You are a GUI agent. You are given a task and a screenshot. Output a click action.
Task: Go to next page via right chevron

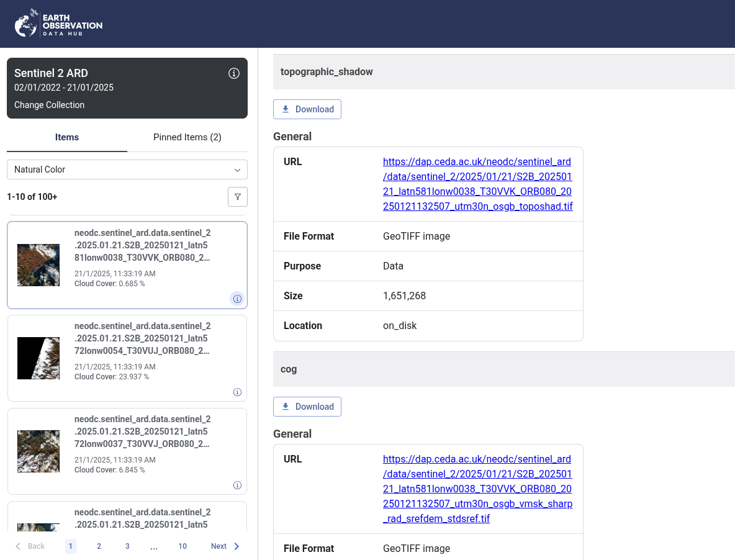[237, 546]
